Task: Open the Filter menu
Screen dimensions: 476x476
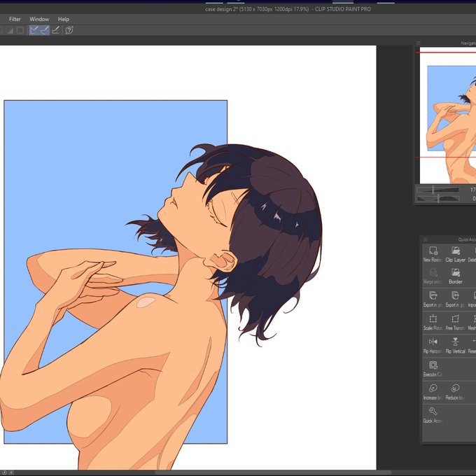Action: 15,19
